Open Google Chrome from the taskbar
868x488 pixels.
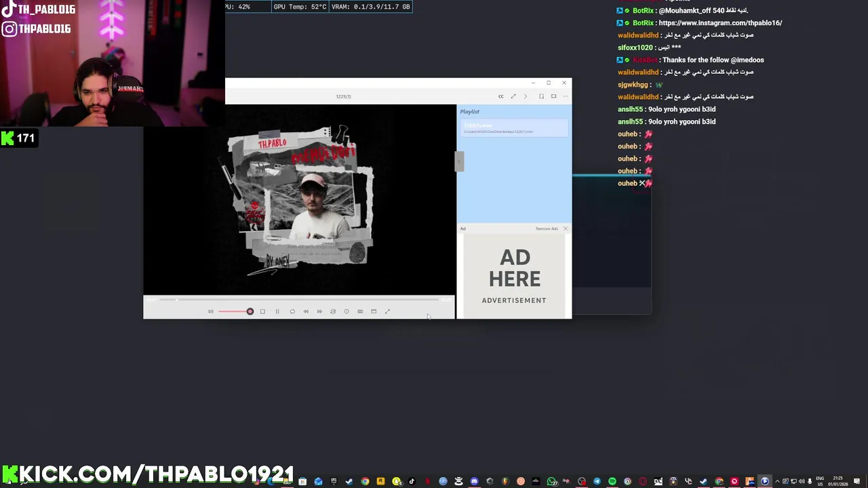click(365, 482)
